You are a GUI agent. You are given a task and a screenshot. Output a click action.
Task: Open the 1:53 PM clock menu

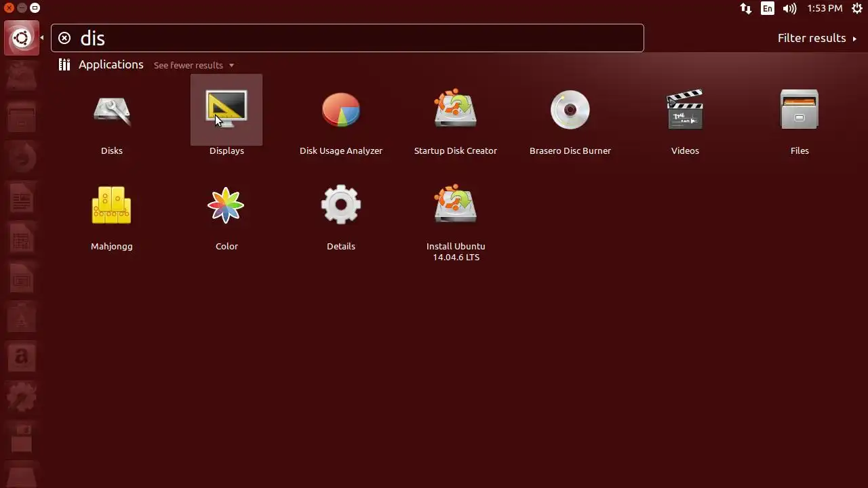[x=825, y=8]
